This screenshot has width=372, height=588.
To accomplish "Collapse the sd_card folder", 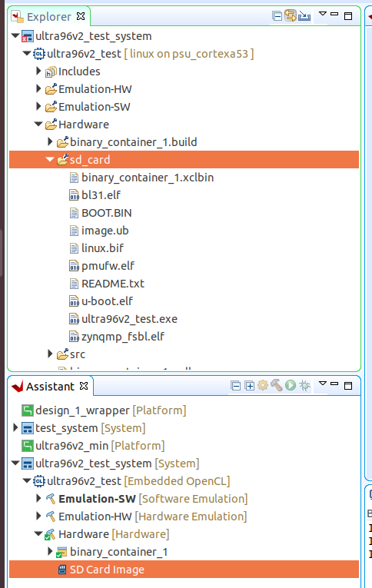I will pos(50,159).
